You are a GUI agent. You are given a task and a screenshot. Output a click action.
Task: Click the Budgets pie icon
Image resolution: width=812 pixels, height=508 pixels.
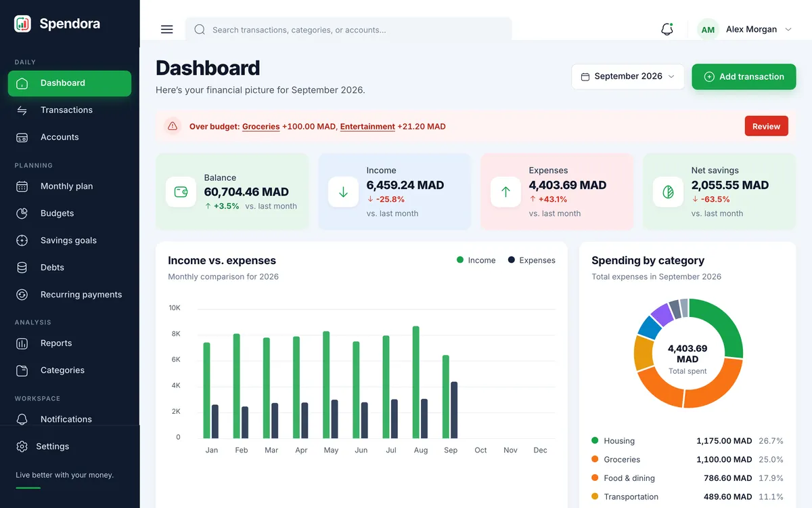(x=22, y=213)
